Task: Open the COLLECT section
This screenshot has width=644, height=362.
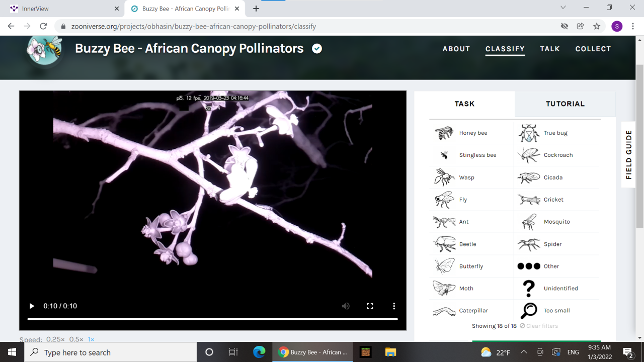Action: coord(593,49)
